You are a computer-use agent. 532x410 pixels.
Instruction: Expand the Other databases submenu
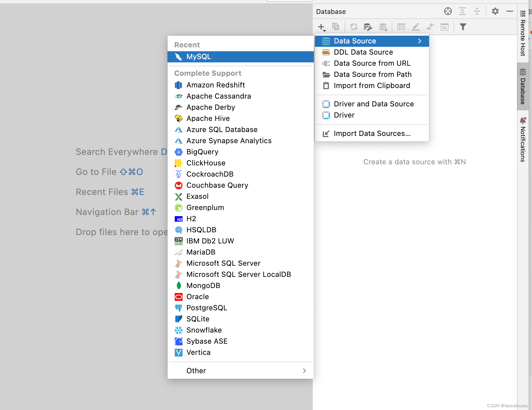click(x=304, y=370)
